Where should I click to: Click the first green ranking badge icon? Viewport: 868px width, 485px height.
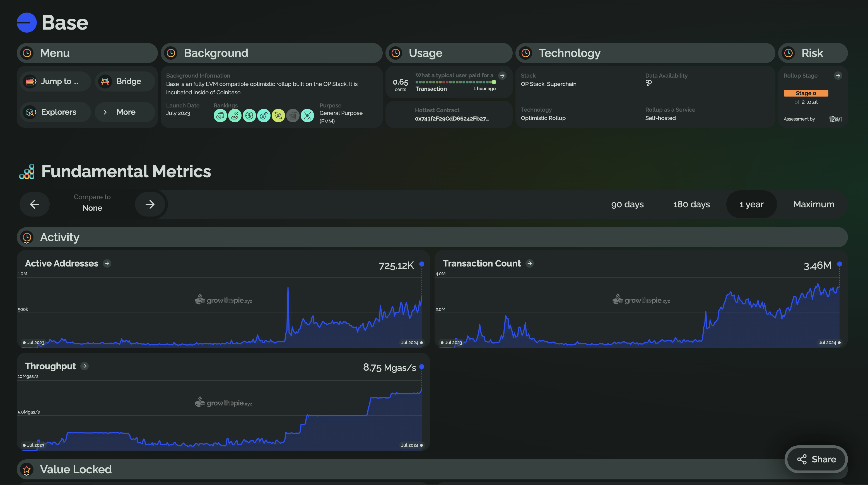[220, 116]
